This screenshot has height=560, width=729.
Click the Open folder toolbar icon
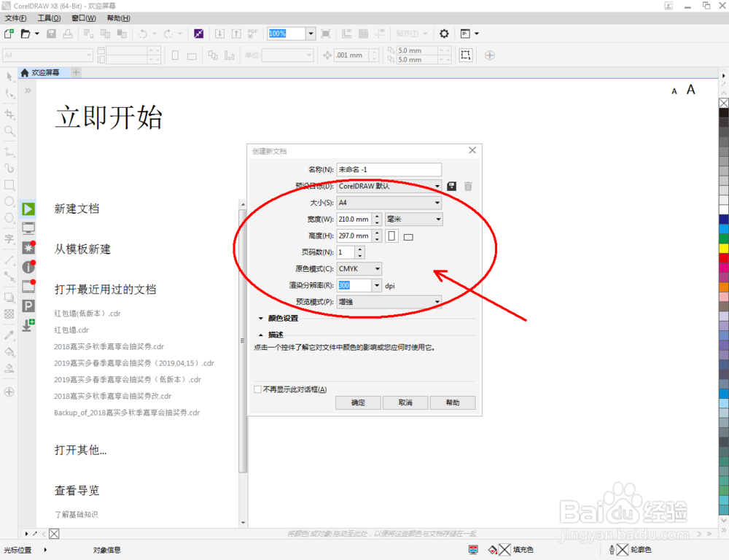coord(26,34)
